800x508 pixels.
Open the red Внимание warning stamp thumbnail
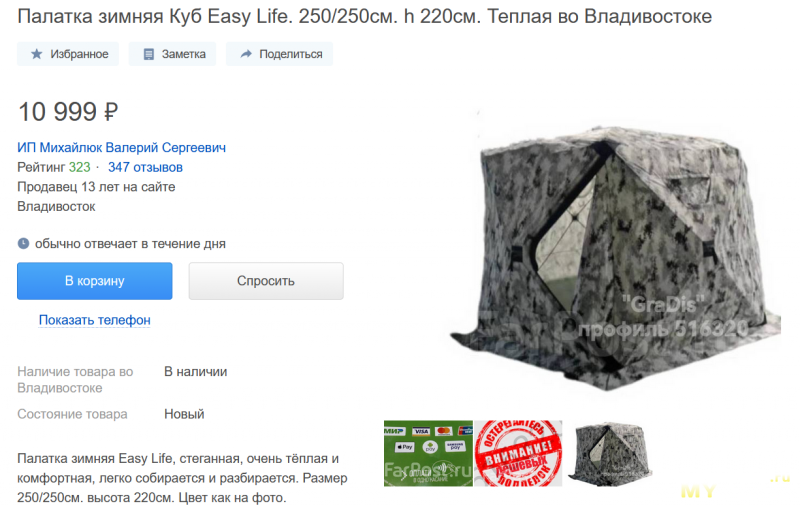(x=518, y=453)
